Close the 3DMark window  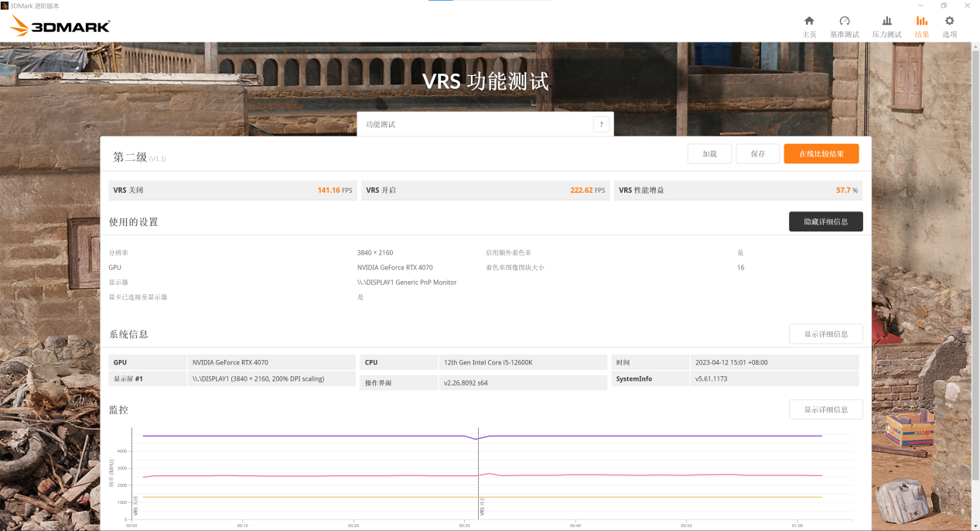968,5
